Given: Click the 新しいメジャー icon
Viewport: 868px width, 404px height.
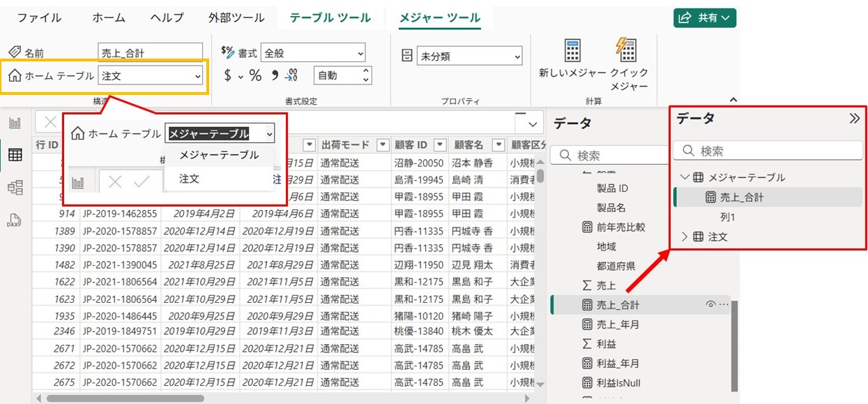Looking at the screenshot, I should tap(573, 50).
